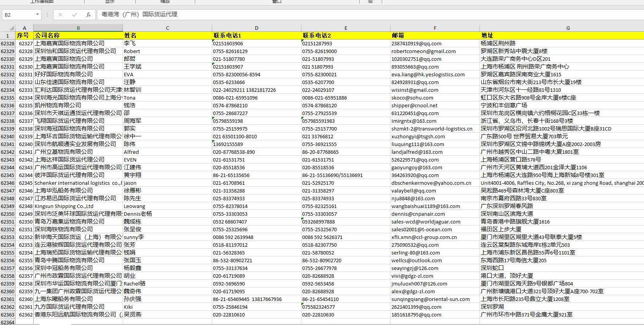Click the 序号 header cell
Viewport: 644px width, 325px height.
tap(24, 36)
